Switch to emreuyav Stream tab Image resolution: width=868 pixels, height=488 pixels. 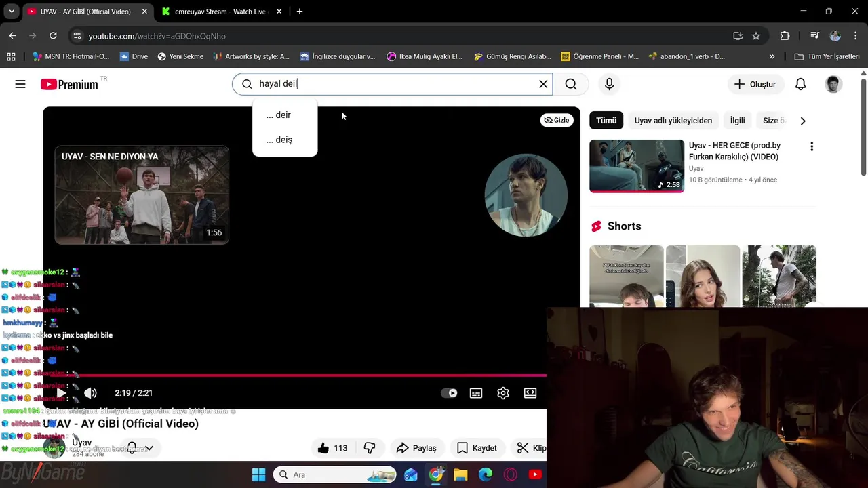click(x=222, y=12)
